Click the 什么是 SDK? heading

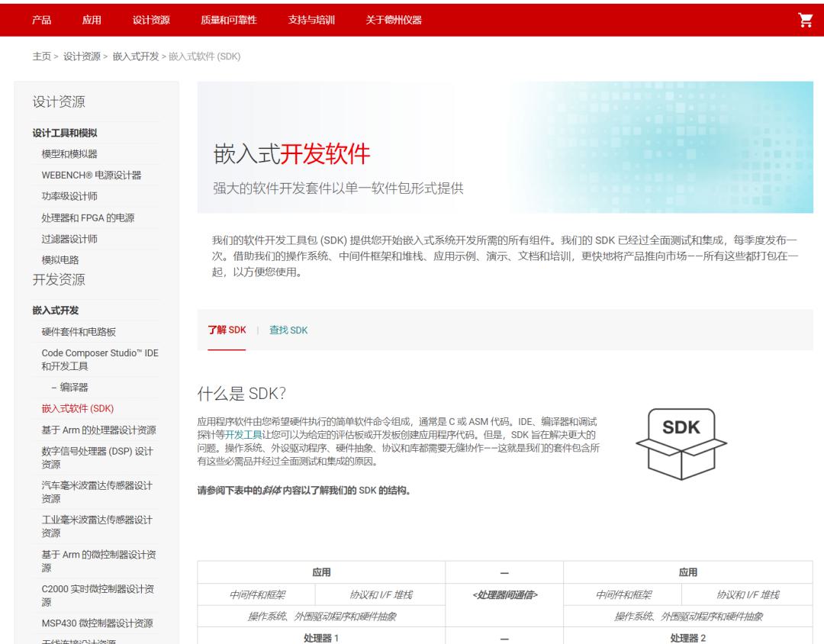pos(242,393)
